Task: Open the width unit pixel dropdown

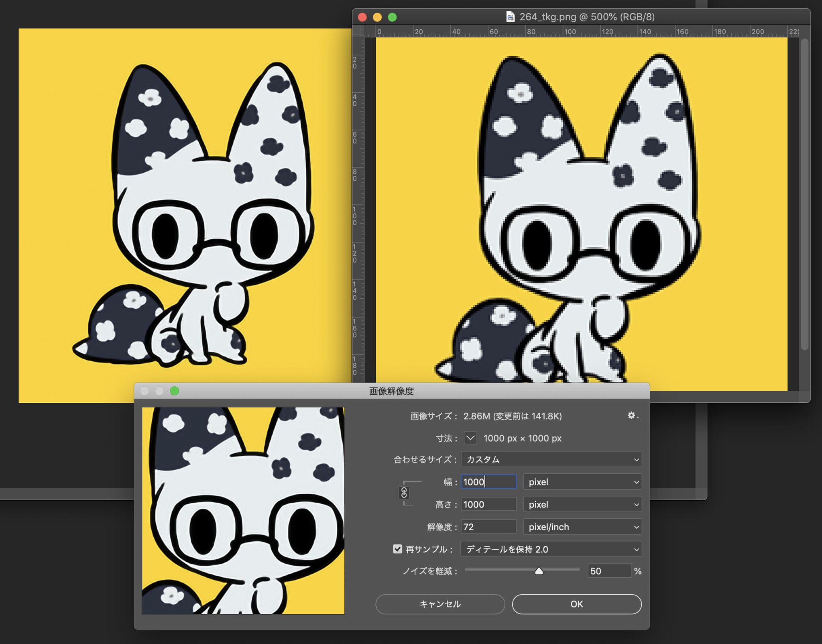Action: (x=582, y=482)
